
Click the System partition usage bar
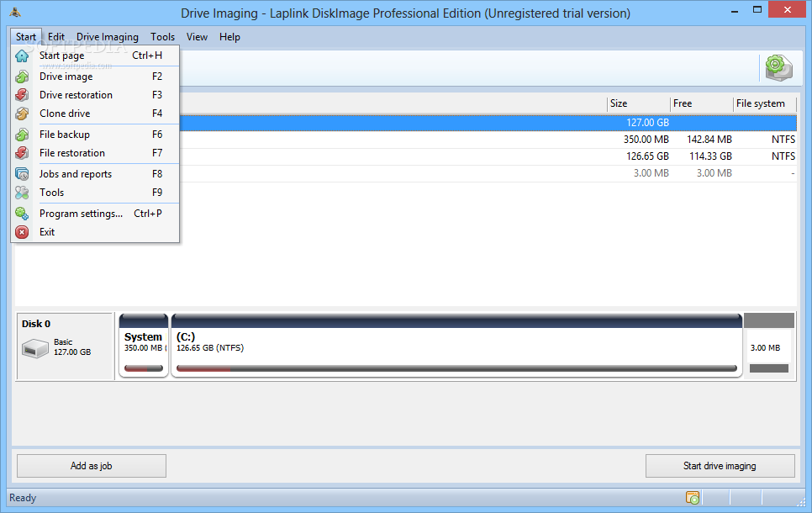coord(144,368)
